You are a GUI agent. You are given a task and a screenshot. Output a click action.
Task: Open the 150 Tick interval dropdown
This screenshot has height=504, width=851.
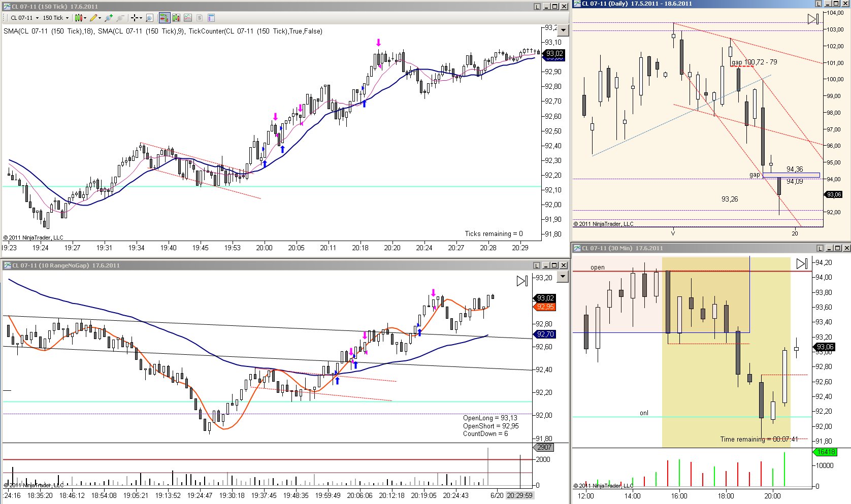click(55, 18)
